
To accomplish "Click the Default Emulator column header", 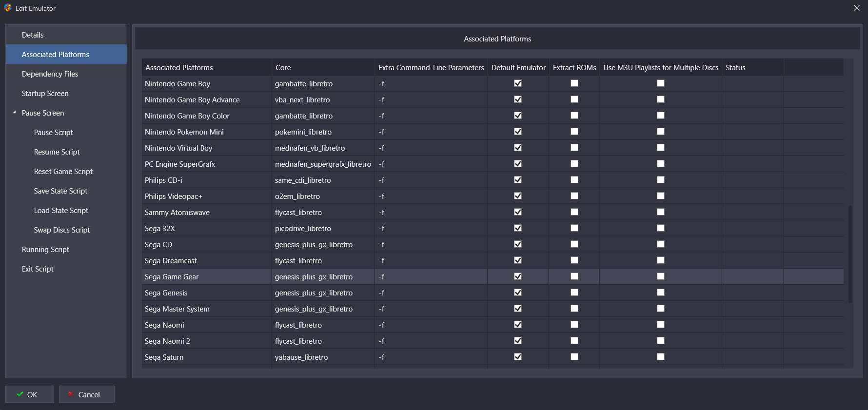I will point(518,68).
